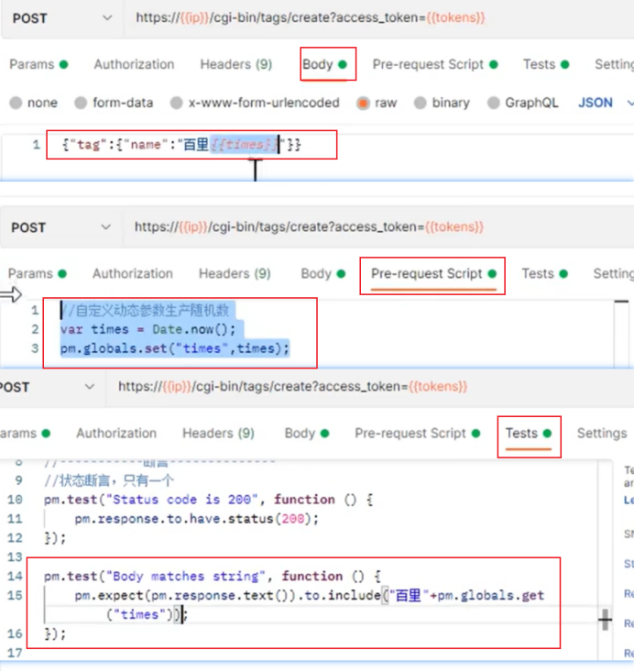Open the method dropdown chevron in the bottom request
Viewport: 634px width, 672px height.
click(90, 387)
